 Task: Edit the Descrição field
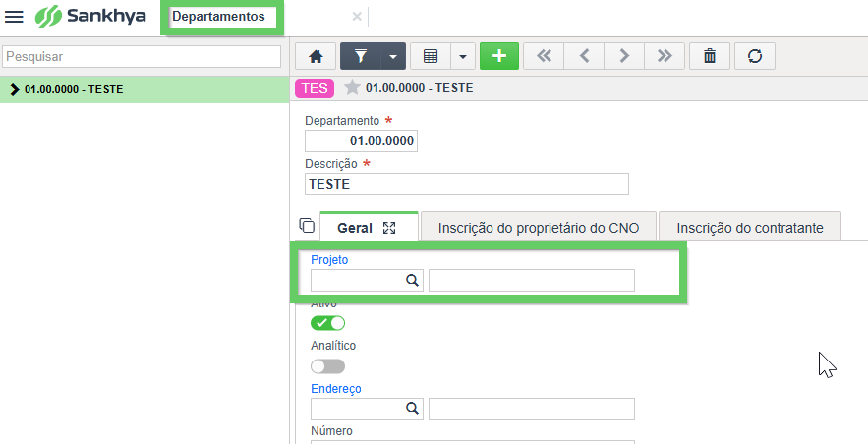coord(467,184)
